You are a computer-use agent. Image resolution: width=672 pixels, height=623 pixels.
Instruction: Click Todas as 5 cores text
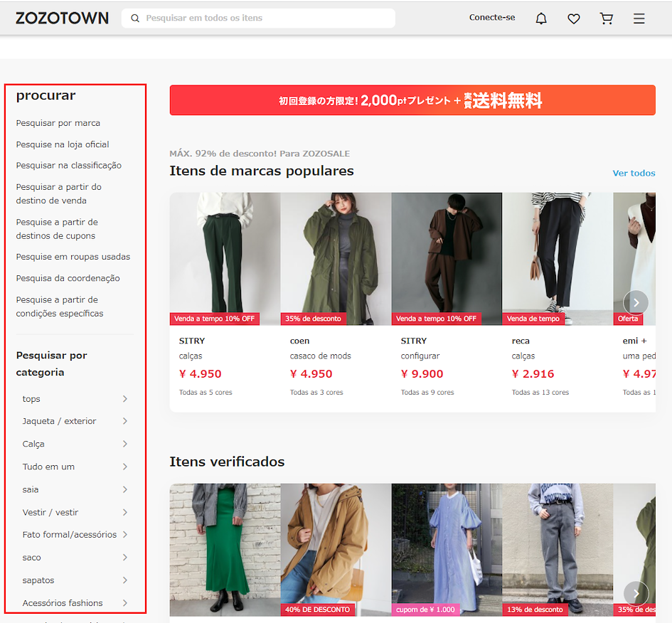(x=206, y=393)
